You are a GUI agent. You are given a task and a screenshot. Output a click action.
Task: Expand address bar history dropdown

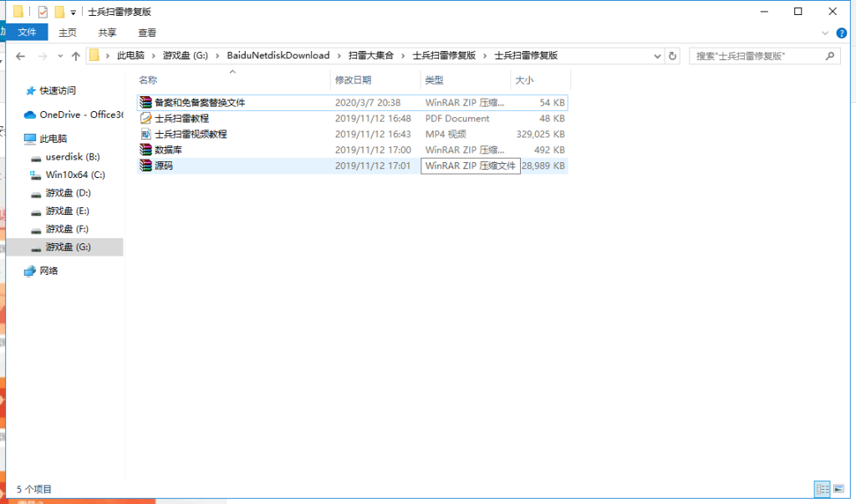tap(657, 56)
